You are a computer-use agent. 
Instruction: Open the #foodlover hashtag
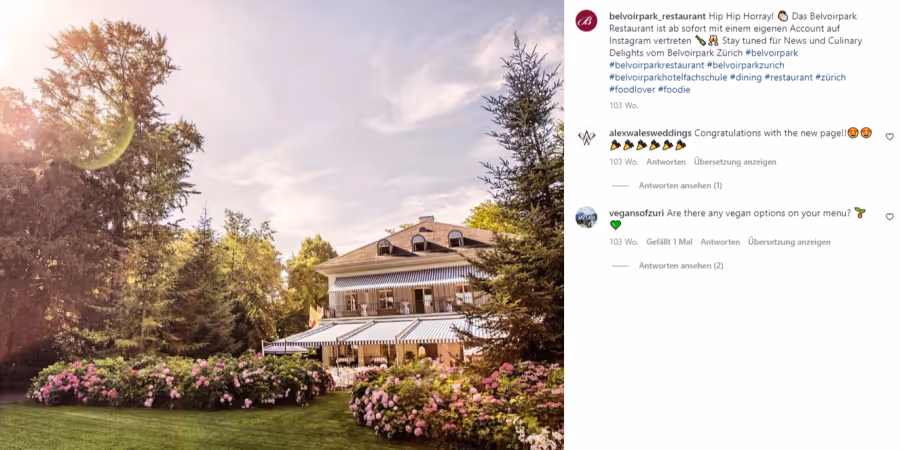click(632, 90)
